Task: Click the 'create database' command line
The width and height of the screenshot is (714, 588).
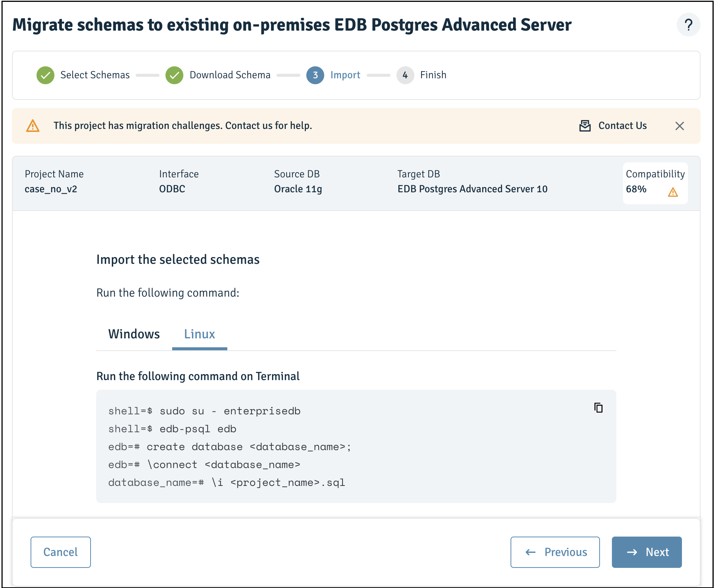Action: 230,447
